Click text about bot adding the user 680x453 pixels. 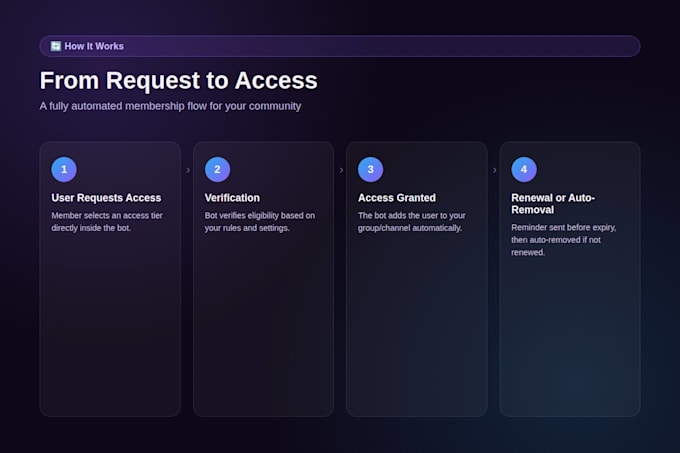click(412, 222)
